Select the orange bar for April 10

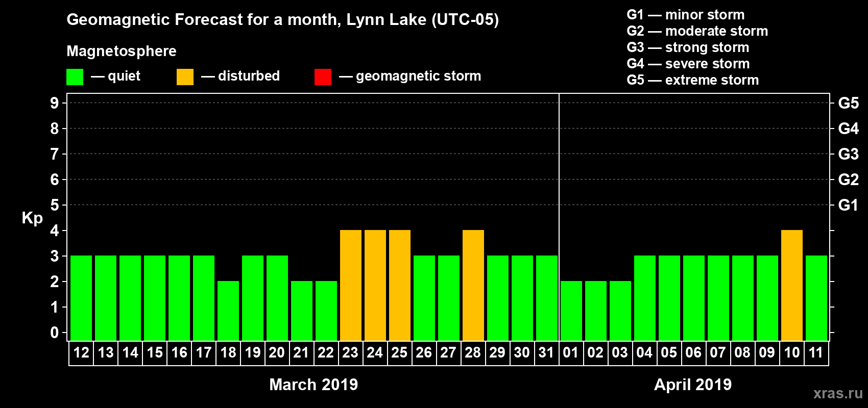point(792,285)
